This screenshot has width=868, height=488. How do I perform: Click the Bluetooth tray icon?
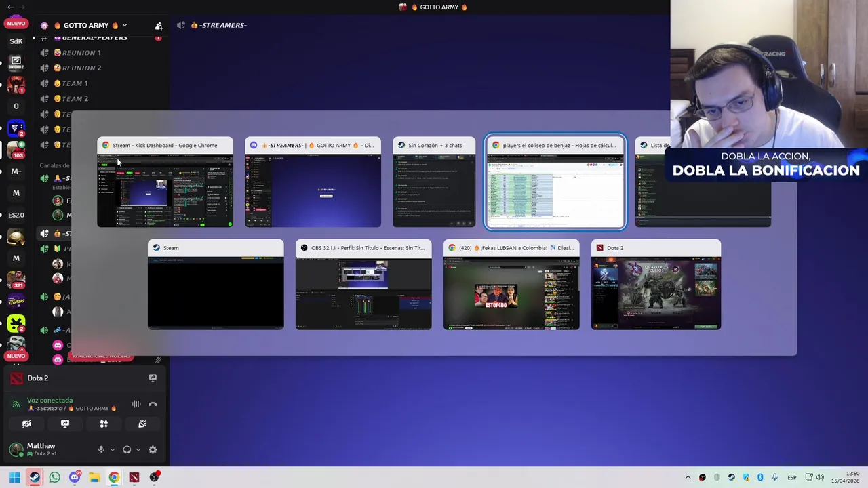point(760,477)
